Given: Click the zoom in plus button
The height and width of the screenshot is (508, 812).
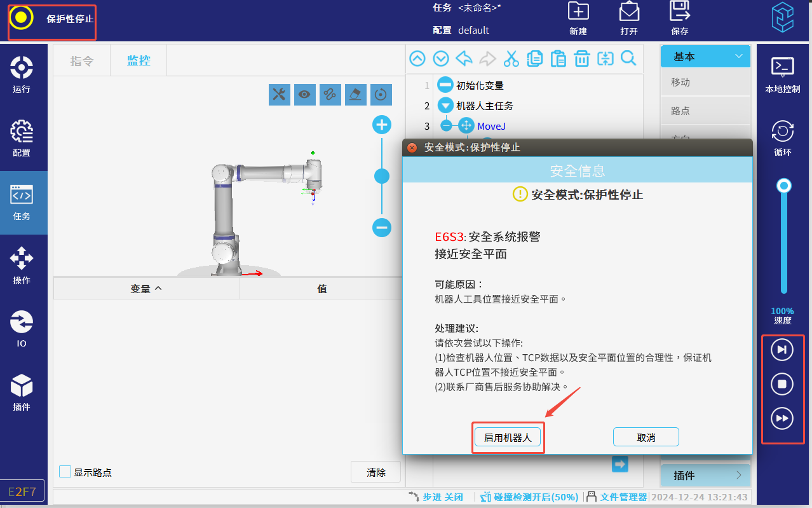Looking at the screenshot, I should click(381, 125).
